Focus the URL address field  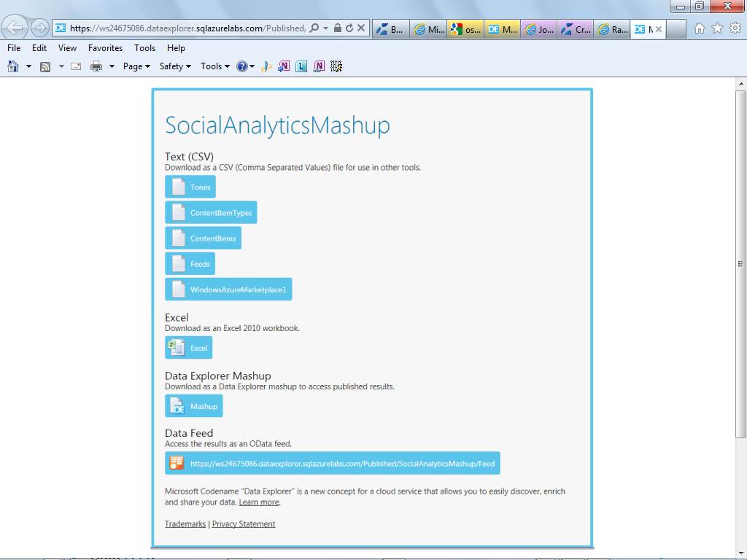tap(187, 28)
